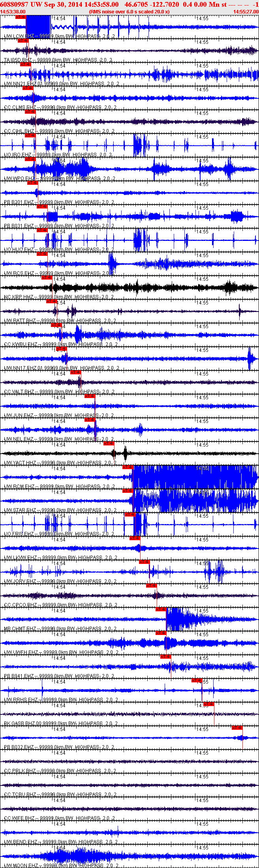This screenshot has width=259, height=868.
Task: Click the red pick flag on UW.YACT trace
Action: coord(109,443)
